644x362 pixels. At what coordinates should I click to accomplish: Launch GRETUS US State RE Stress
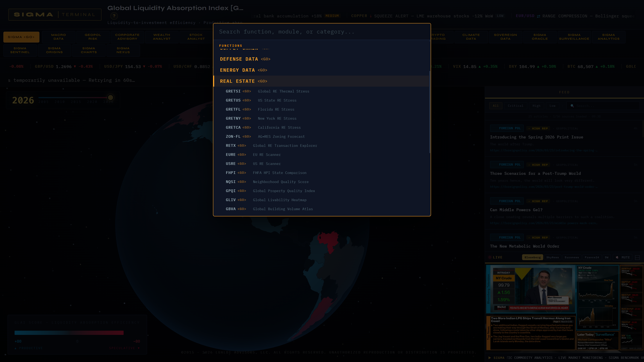click(321, 100)
